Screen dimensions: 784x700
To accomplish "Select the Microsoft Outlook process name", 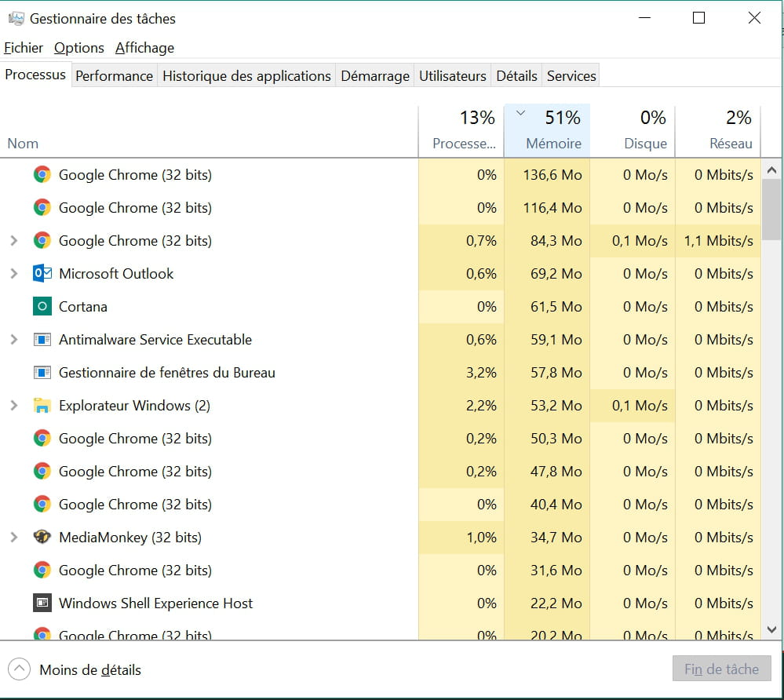I will coord(116,274).
